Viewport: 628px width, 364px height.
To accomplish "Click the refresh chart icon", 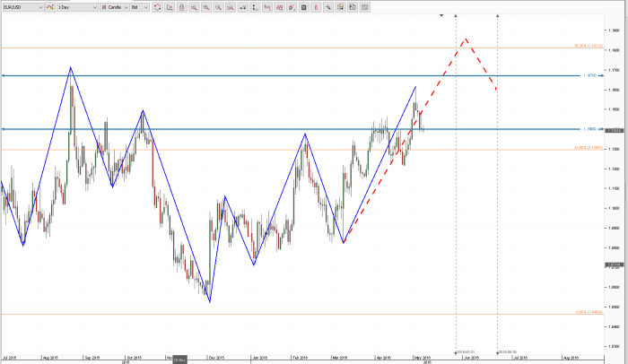I will tap(158, 6).
